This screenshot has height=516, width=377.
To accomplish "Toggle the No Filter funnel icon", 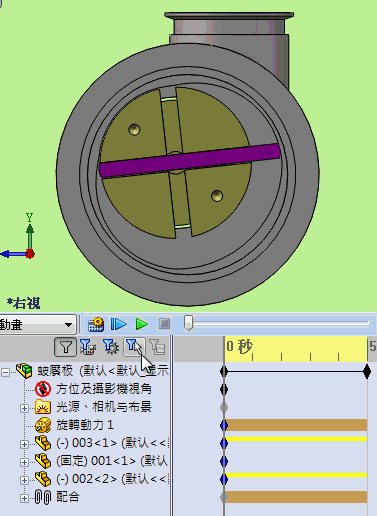I will (65, 347).
